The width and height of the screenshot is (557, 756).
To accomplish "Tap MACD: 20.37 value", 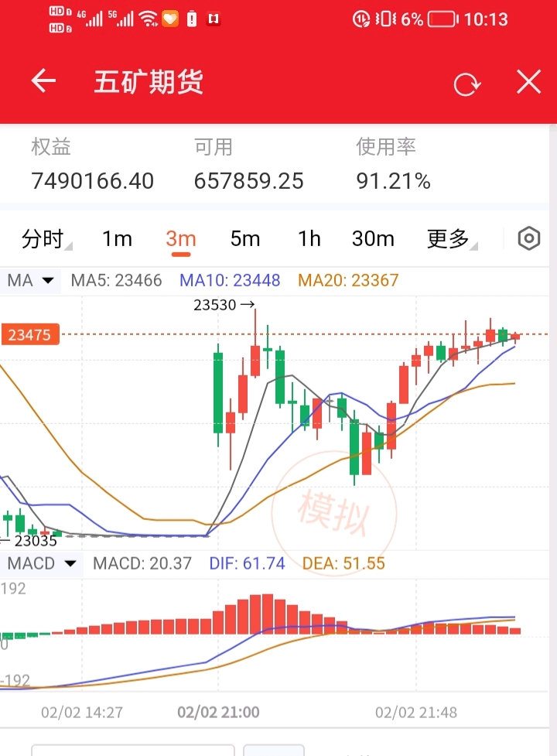I will [142, 563].
